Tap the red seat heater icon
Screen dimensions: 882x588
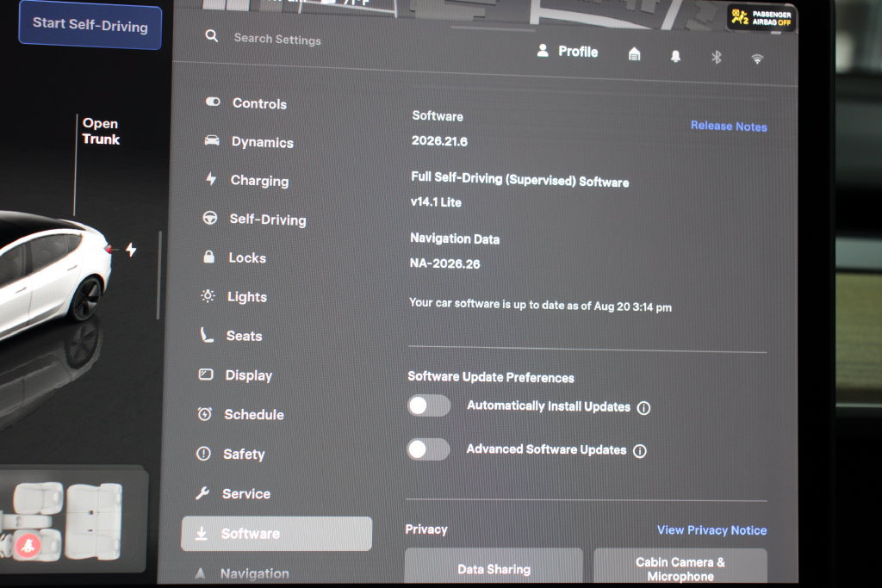pos(28,544)
